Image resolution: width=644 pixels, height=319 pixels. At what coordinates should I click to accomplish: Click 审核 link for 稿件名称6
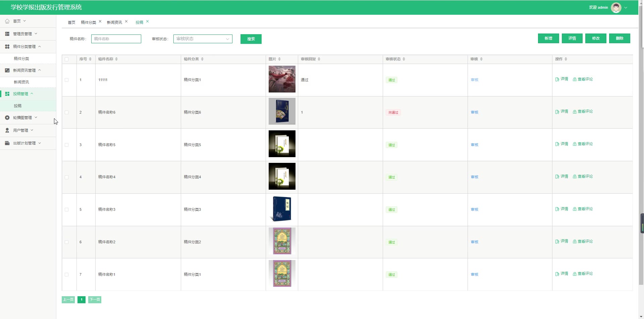point(474,112)
